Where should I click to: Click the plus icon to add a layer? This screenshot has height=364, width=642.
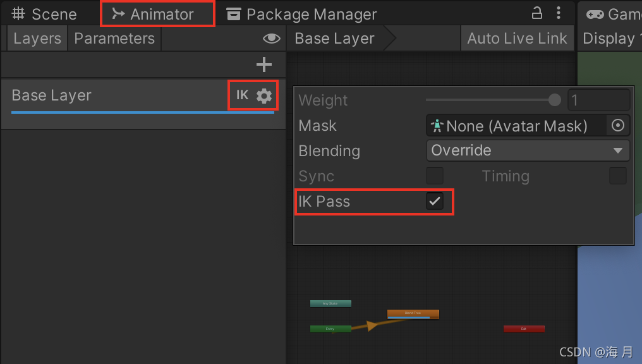pos(263,64)
